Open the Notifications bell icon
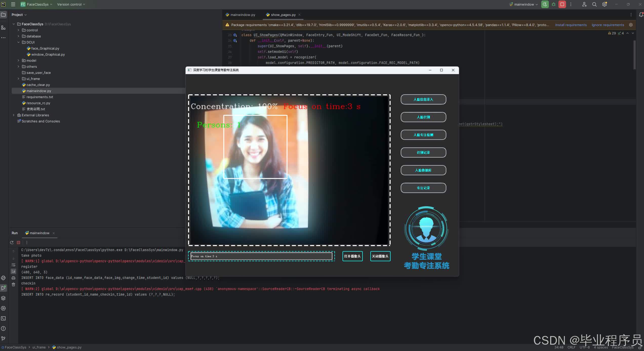The height and width of the screenshot is (351, 644). [641, 15]
